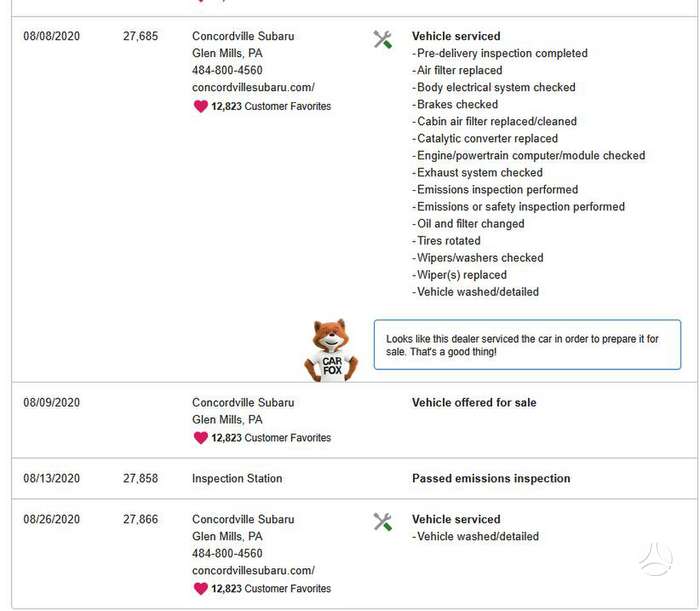700x611 pixels.
Task: Click the Inspection Station source text
Action: click(x=237, y=478)
